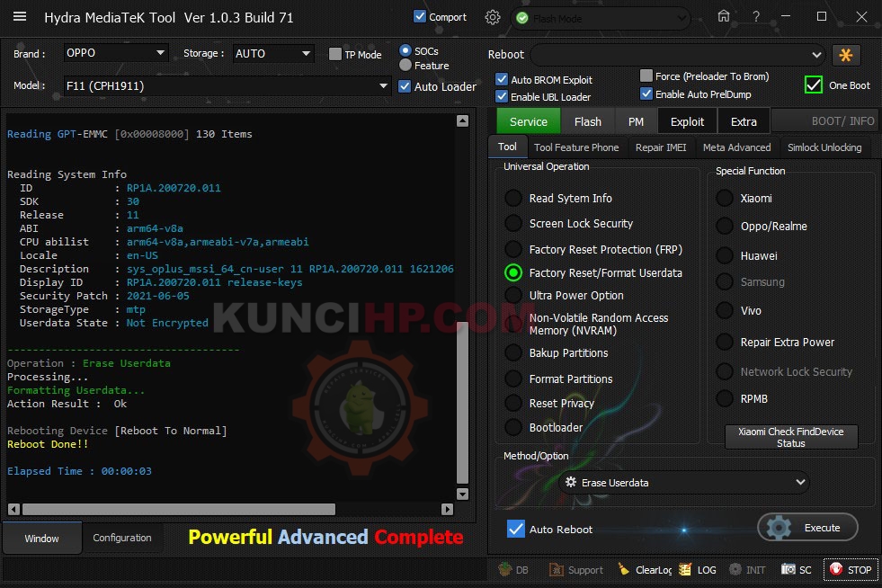Toggle the Auto Loader checkbox
Screen dimensions: 882x588
pos(405,86)
